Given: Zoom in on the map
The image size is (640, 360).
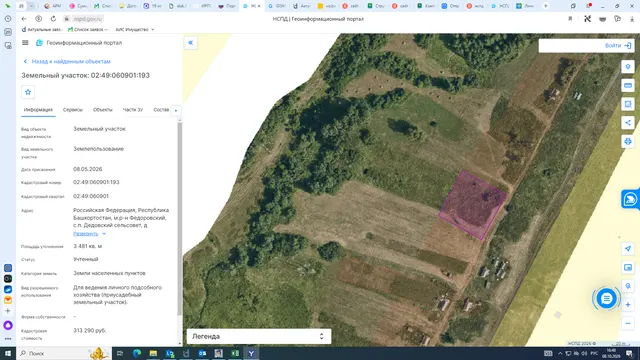Looking at the screenshot, I should click(x=628, y=304).
